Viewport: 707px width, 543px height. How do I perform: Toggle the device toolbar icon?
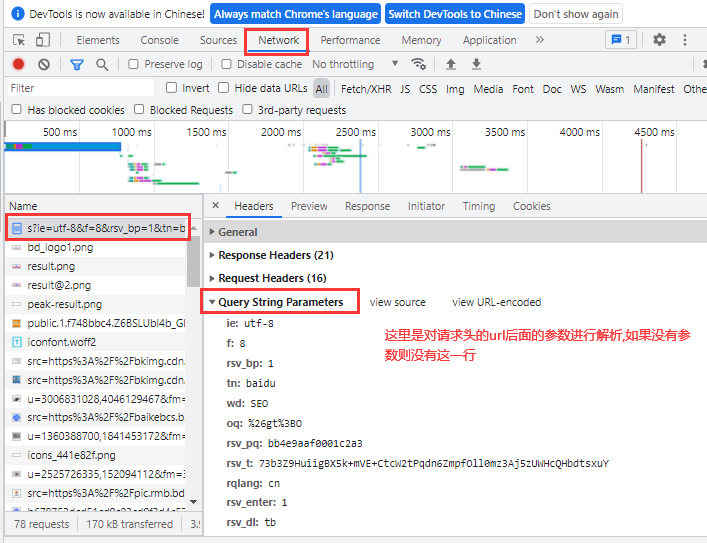pos(42,40)
